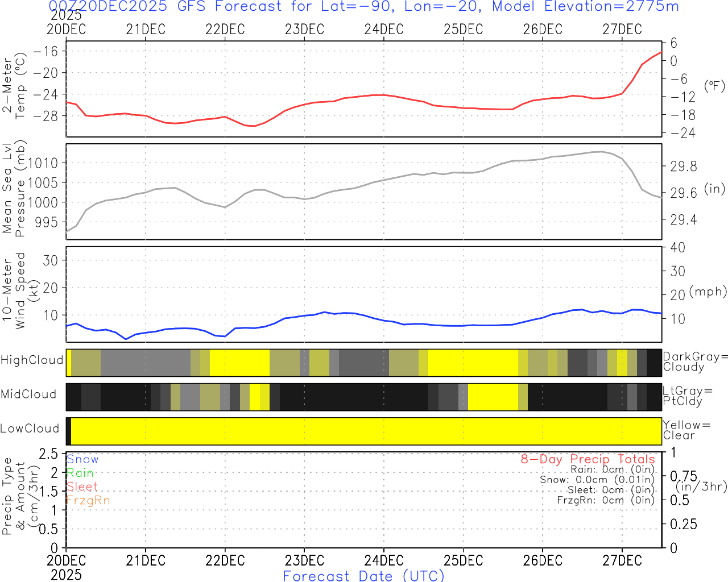728x582 pixels.
Task: Click the GFS Forecast chart title
Action: click(364, 7)
